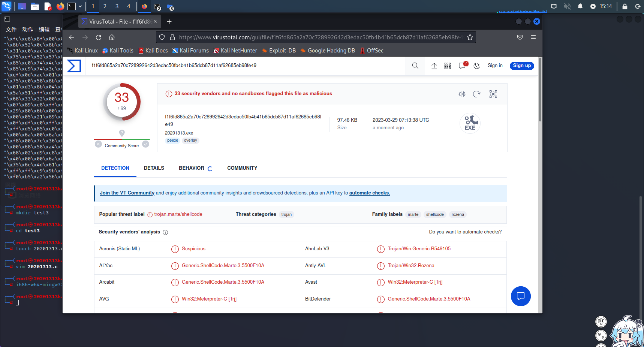This screenshot has height=347, width=644.
Task: Open the Firefox application menu
Action: click(533, 37)
